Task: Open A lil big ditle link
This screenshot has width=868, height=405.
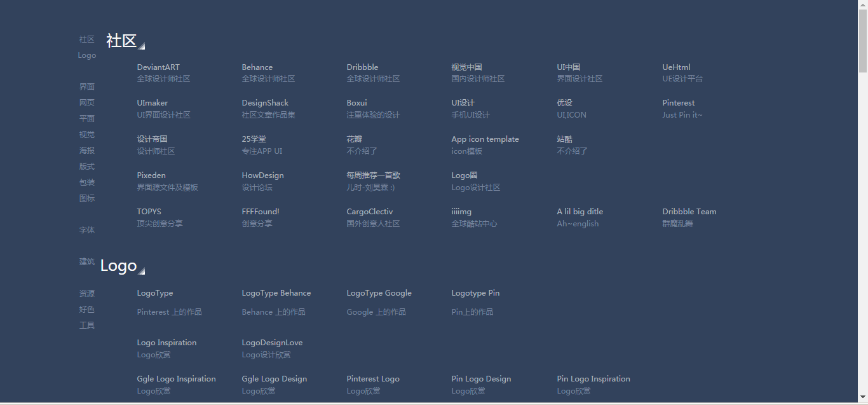Action: (x=580, y=212)
